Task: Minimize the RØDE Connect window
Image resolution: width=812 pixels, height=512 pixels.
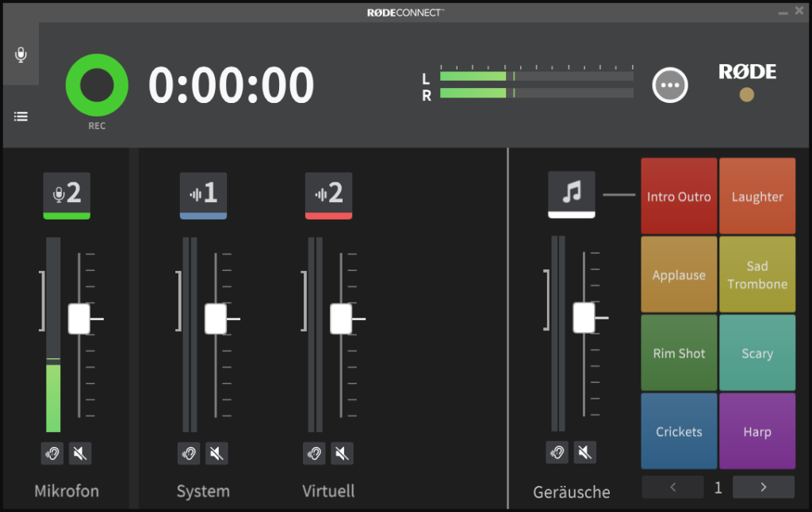Action: tap(783, 12)
